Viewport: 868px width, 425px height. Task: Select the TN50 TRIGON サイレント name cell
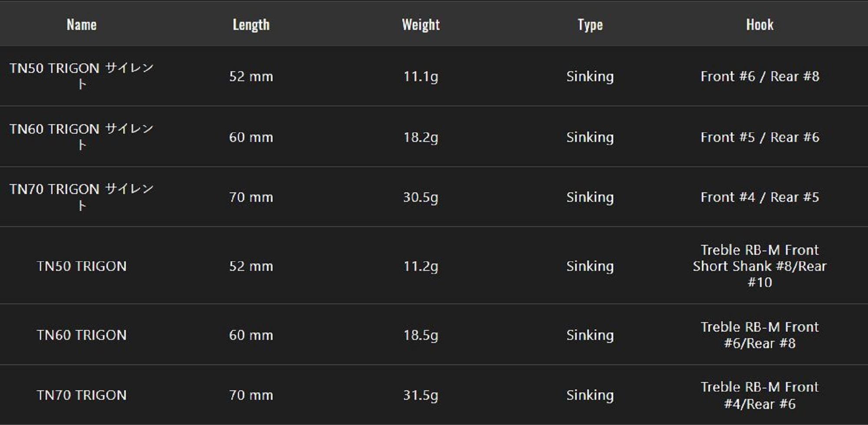[x=82, y=76]
